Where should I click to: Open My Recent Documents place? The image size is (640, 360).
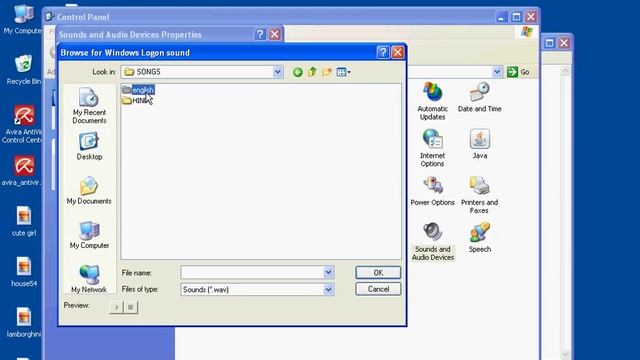89,106
